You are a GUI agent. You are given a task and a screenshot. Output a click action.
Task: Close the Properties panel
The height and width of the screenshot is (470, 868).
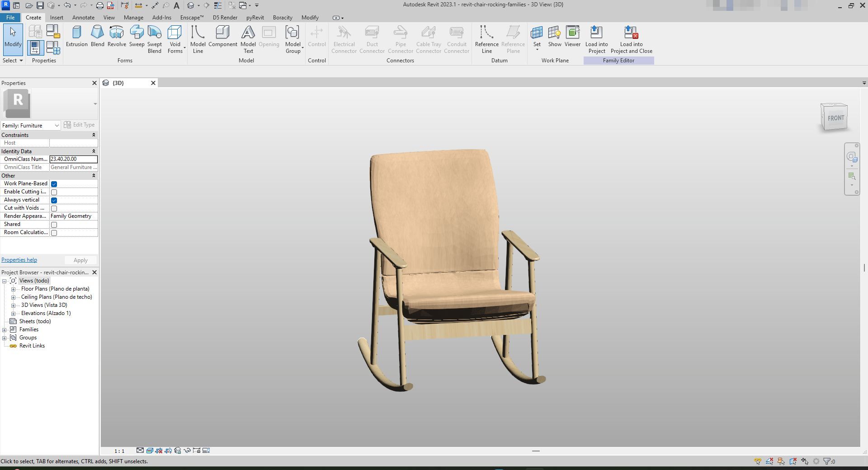94,83
